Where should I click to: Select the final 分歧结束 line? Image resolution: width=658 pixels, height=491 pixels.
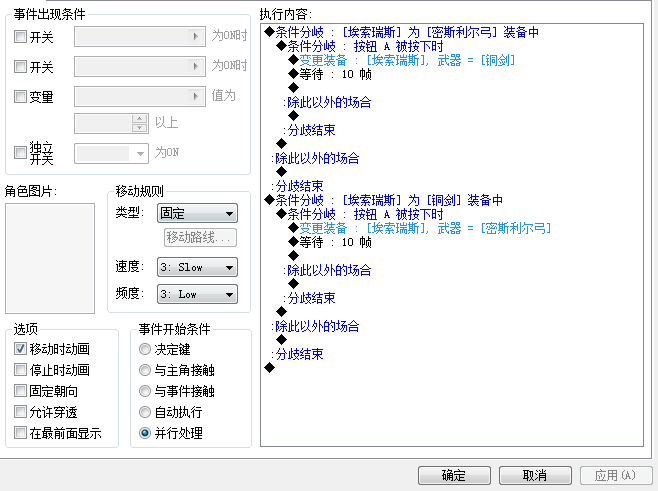point(297,354)
